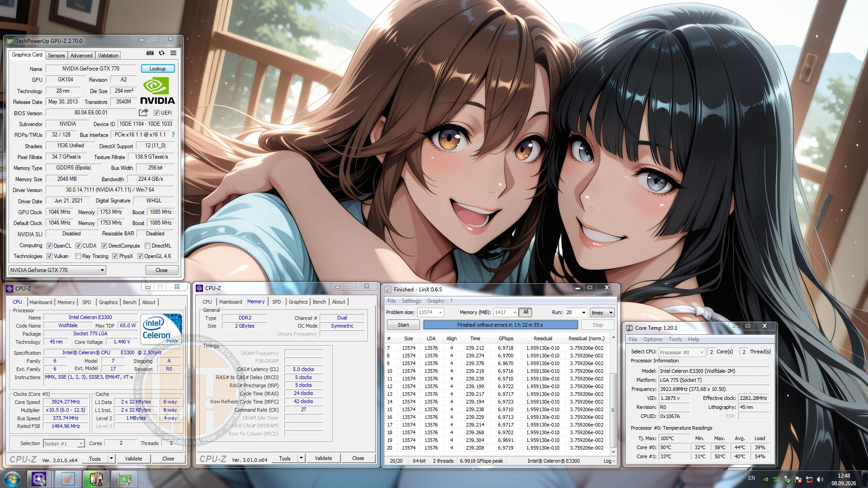Click the GPU-Z screenshot camera icon

[x=150, y=53]
